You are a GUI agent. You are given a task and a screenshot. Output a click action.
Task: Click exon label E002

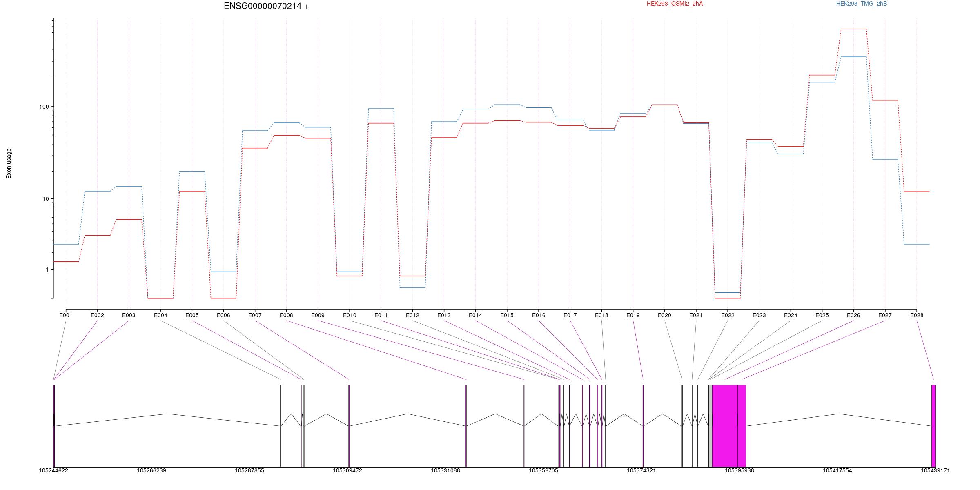point(97,315)
